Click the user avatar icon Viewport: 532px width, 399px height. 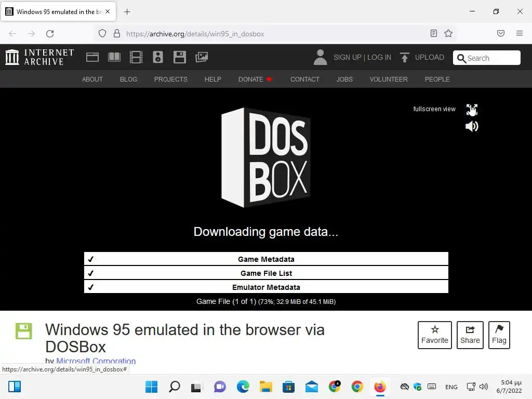[x=320, y=57]
